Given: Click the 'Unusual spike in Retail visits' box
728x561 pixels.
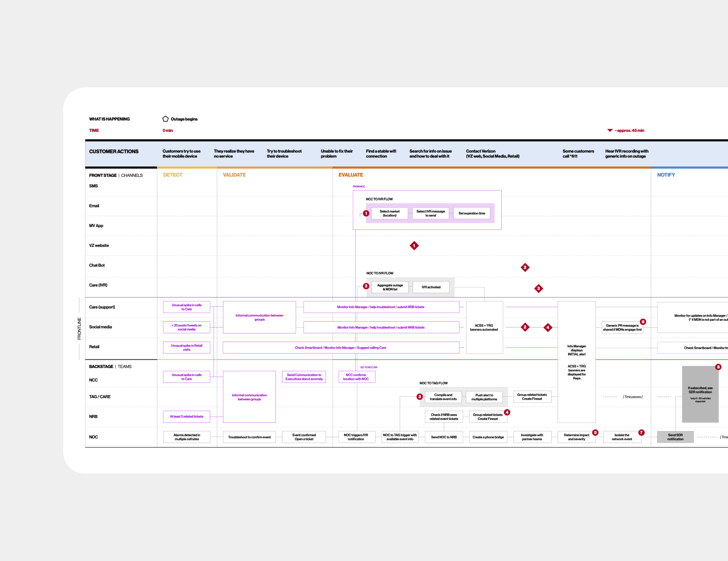Looking at the screenshot, I should (187, 347).
